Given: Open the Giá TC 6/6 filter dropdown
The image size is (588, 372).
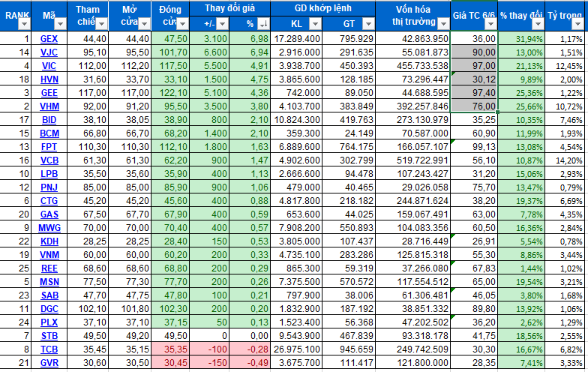Looking at the screenshot, I should pyautogui.click(x=490, y=24).
